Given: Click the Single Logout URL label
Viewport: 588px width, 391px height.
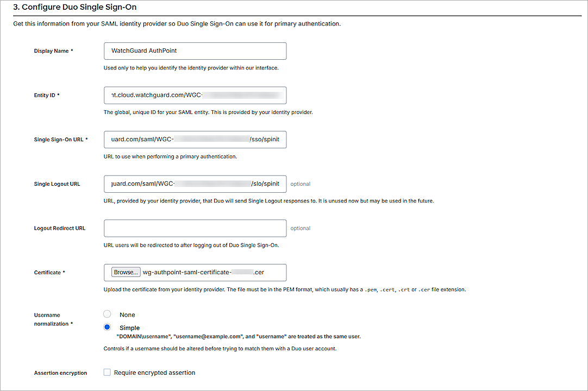Looking at the screenshot, I should [57, 184].
